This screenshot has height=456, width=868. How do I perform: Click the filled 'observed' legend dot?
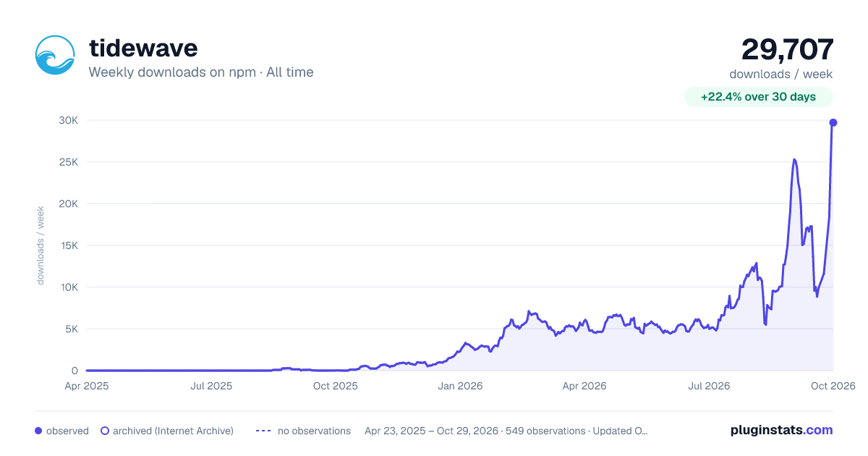click(38, 431)
